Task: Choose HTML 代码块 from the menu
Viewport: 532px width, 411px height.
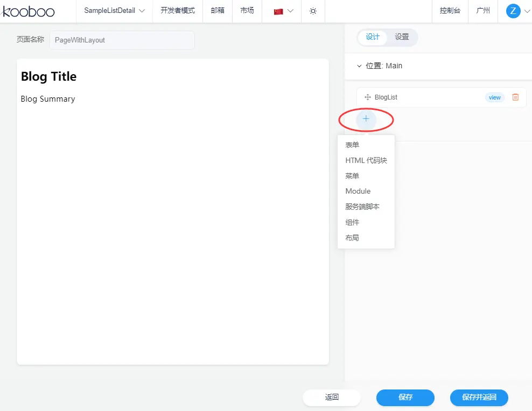Action: [366, 160]
